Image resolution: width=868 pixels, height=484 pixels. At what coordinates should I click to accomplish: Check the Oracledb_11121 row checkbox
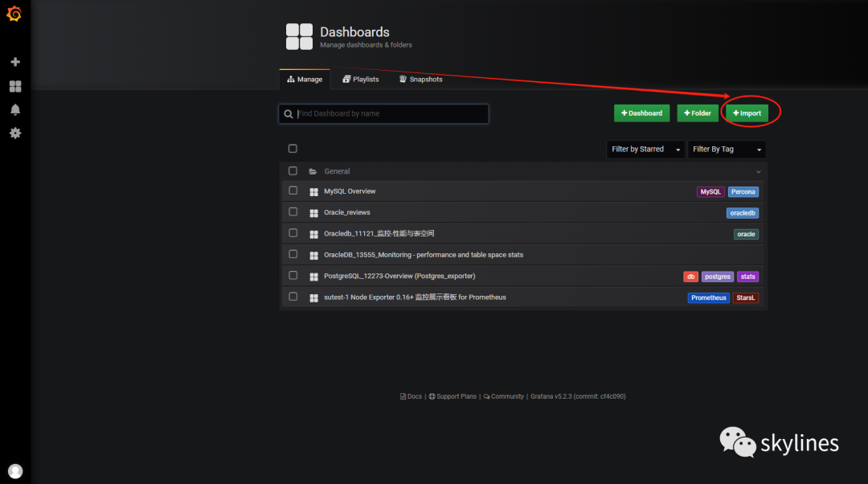293,233
